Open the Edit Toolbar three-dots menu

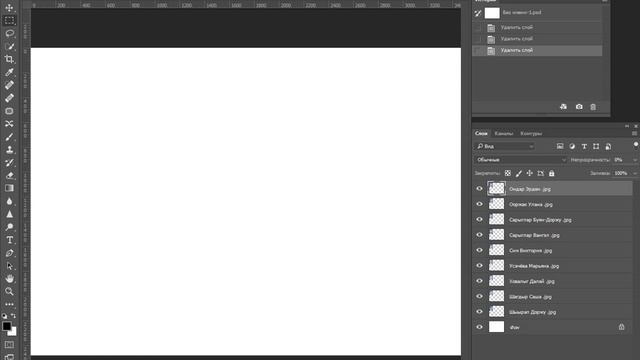pos(9,304)
